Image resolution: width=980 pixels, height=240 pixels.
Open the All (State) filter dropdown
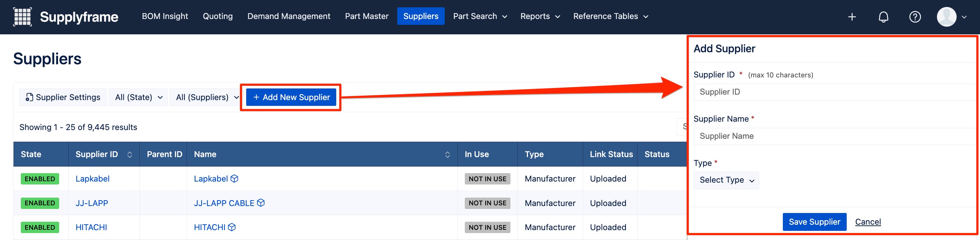(x=138, y=98)
